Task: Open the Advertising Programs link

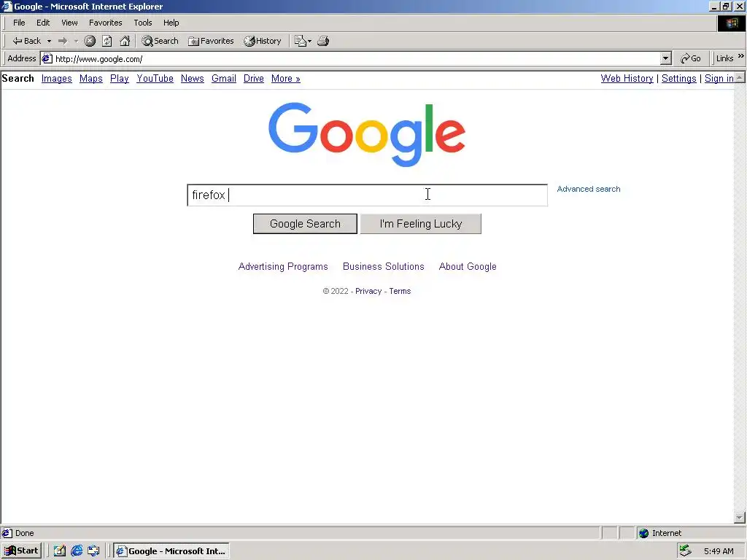Action: pyautogui.click(x=283, y=267)
